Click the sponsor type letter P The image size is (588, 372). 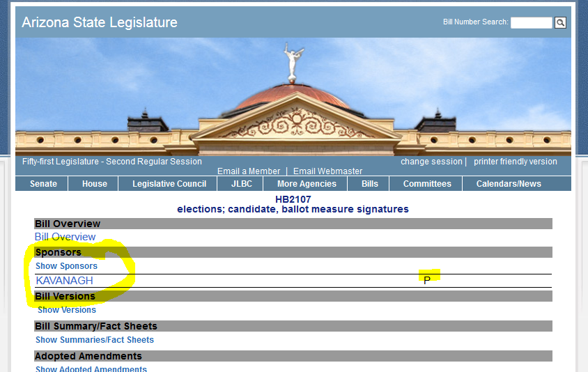point(427,281)
